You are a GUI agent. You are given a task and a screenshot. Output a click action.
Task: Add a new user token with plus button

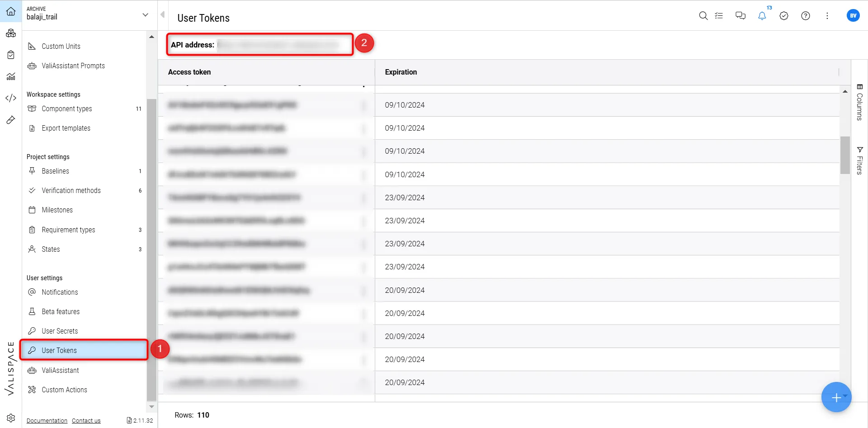click(x=835, y=397)
